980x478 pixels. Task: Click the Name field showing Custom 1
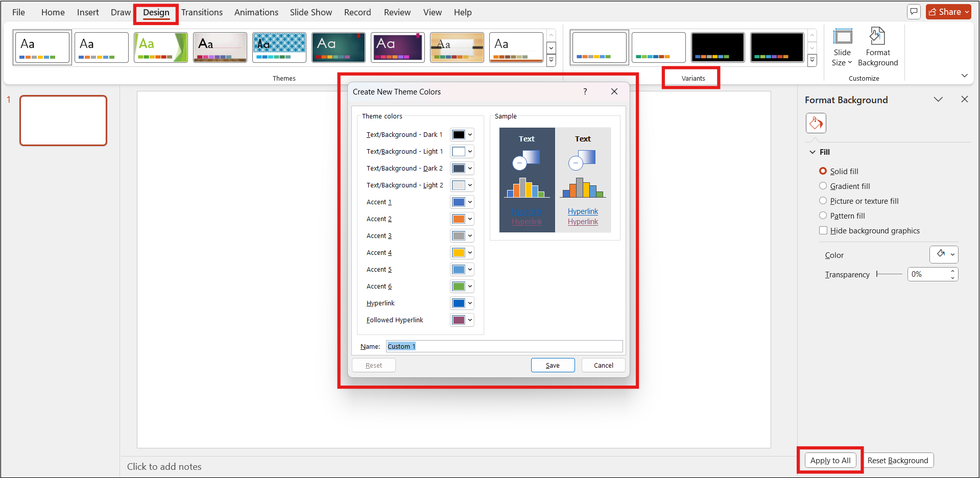(504, 346)
